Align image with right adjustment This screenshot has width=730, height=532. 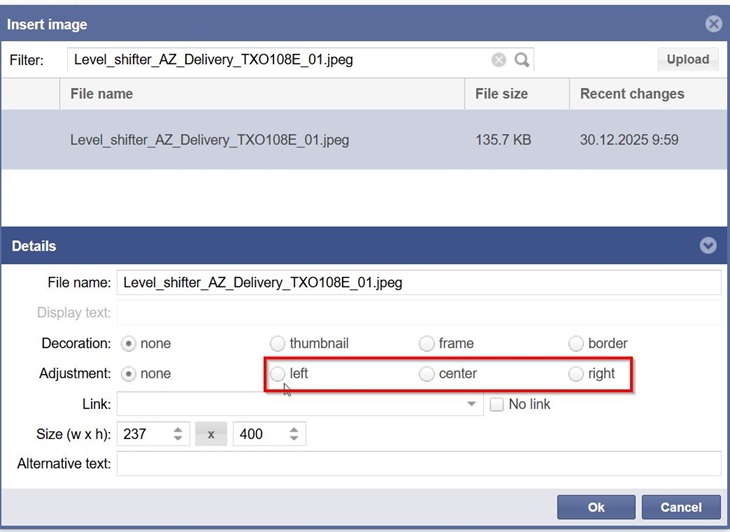576,374
